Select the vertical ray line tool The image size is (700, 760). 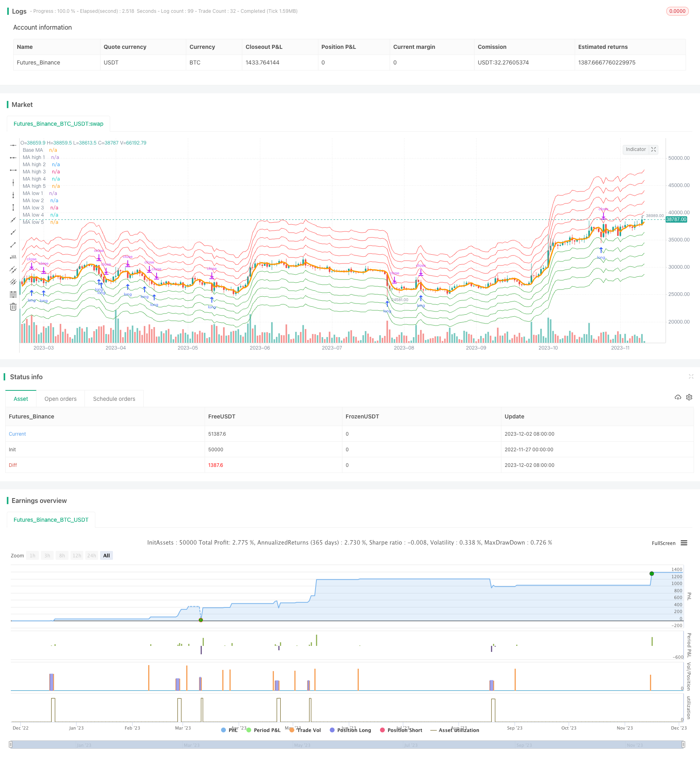tap(13, 183)
